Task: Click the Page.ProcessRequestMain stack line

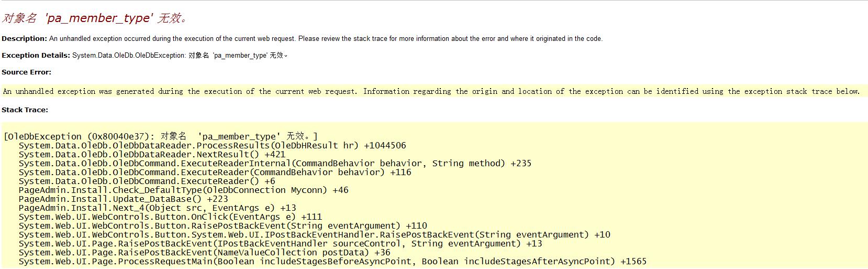Action: coord(332,261)
